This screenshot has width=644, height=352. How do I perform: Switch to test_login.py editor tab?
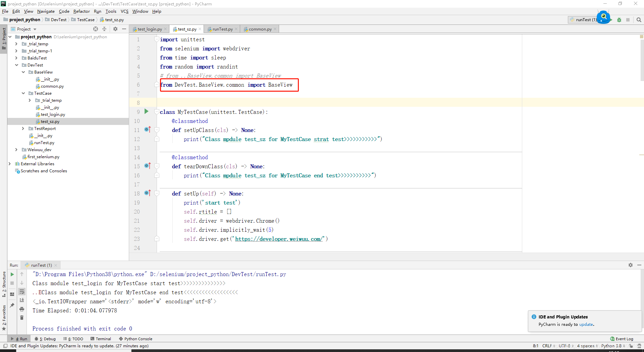pyautogui.click(x=150, y=29)
